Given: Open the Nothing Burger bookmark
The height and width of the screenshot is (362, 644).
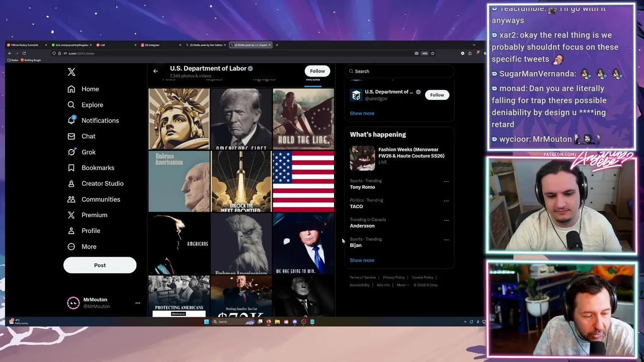Looking at the screenshot, I should click(31, 60).
